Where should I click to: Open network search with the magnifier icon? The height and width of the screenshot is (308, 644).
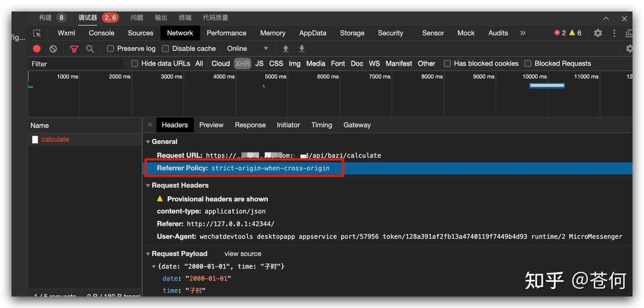pos(90,49)
